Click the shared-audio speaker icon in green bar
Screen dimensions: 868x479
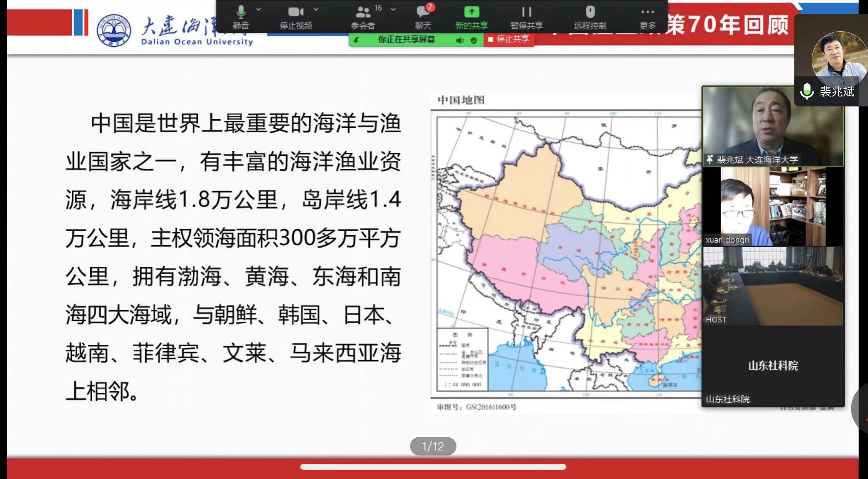point(460,40)
